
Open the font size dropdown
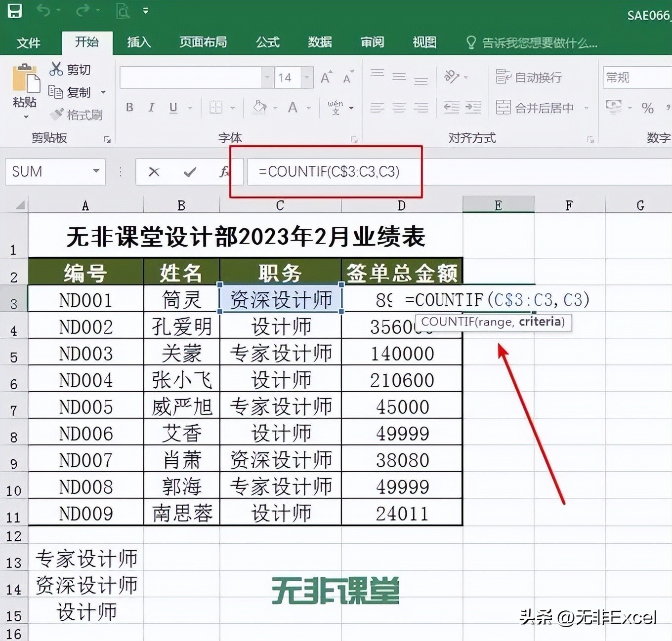coord(306,78)
